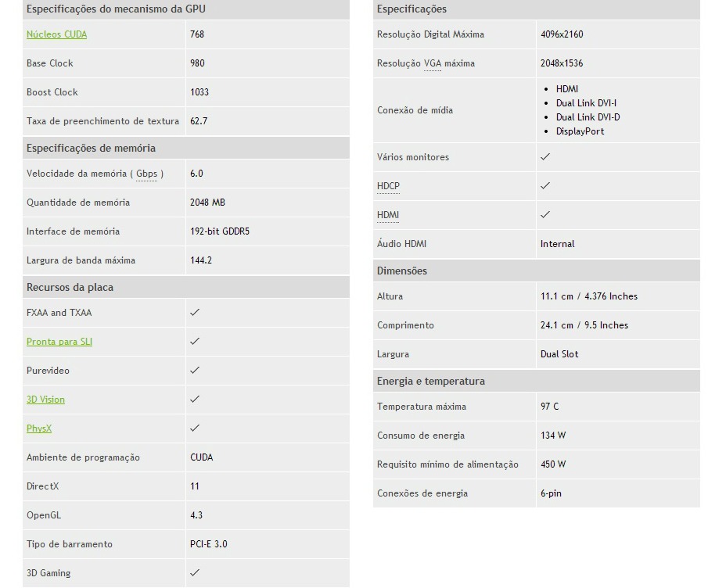726x588 pixels.
Task: Click the Dual Link DVI-I list item
Action: 586,103
